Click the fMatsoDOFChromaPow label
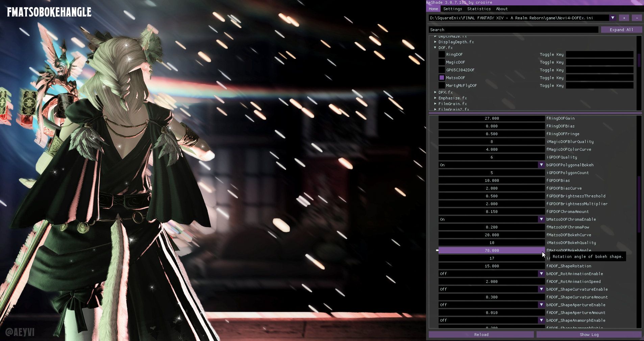 pyautogui.click(x=568, y=227)
